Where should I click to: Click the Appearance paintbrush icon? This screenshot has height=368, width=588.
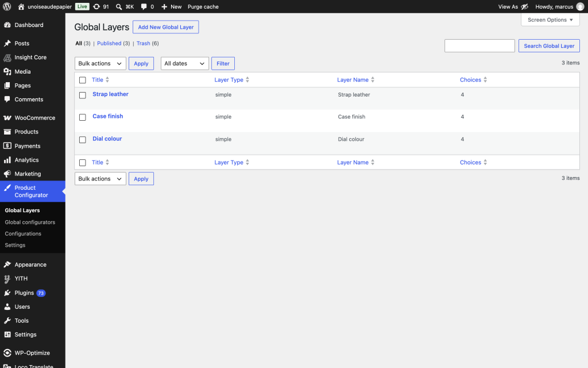point(7,264)
